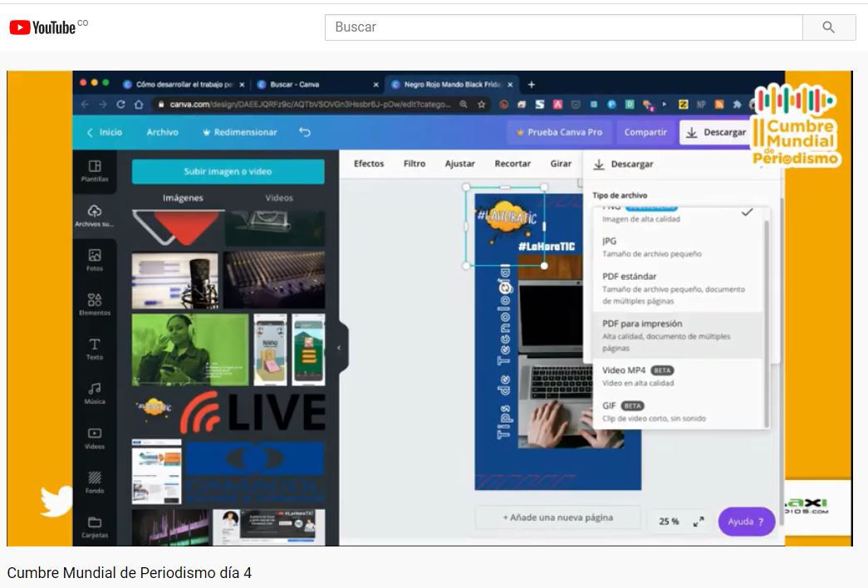Click the file type list scrollbar
The height and width of the screenshot is (588, 868).
[766, 324]
